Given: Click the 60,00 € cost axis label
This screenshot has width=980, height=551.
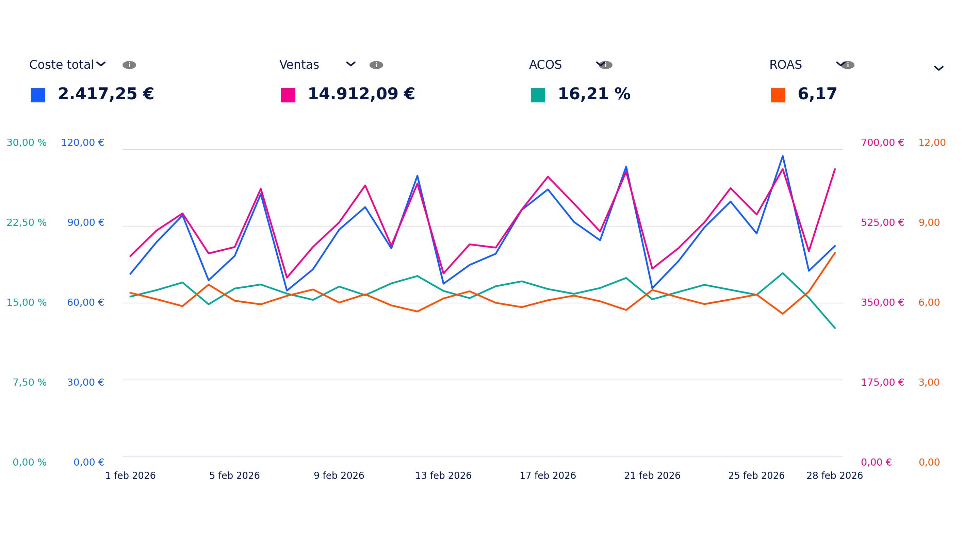Looking at the screenshot, I should (86, 302).
